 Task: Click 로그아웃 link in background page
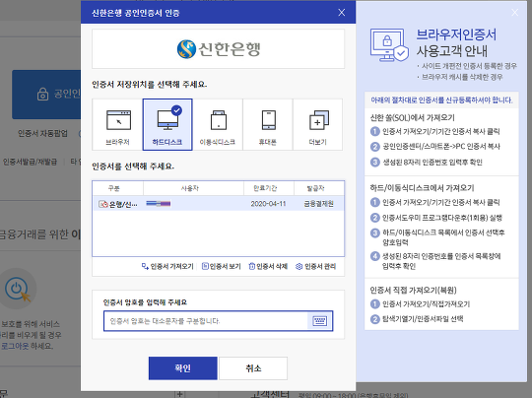tap(15, 346)
